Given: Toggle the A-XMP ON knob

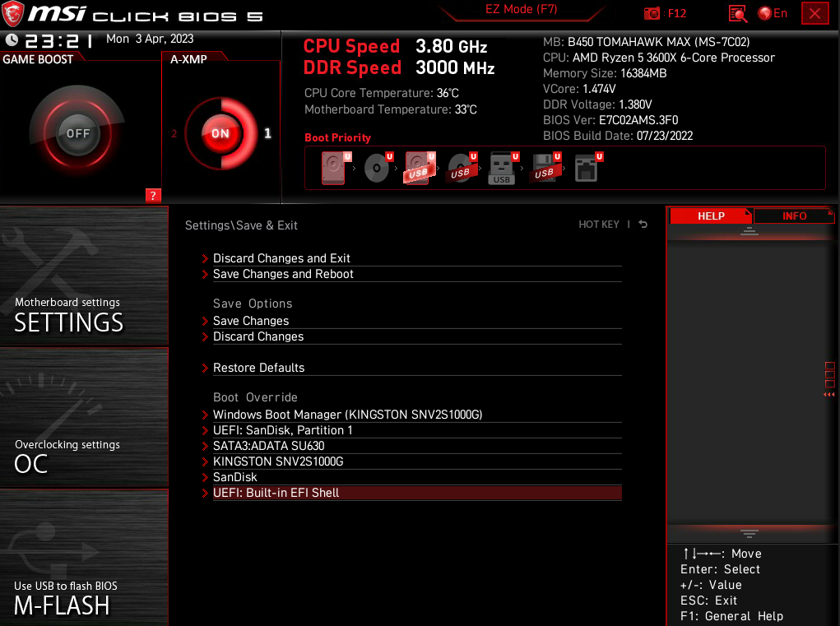Looking at the screenshot, I should pos(220,133).
